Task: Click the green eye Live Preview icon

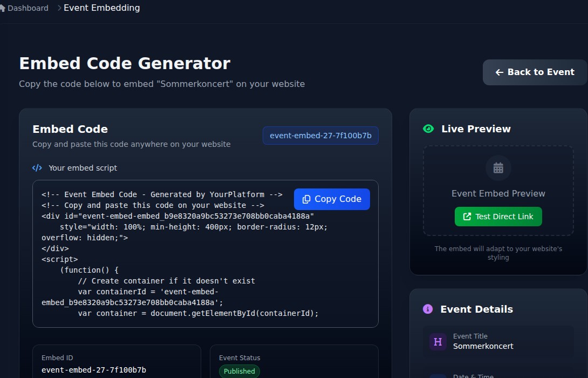Action: pos(428,129)
